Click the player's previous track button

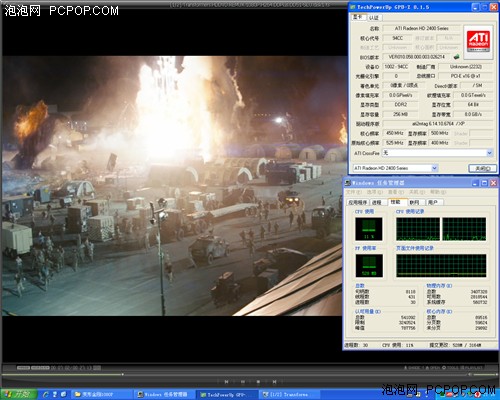click(226, 381)
